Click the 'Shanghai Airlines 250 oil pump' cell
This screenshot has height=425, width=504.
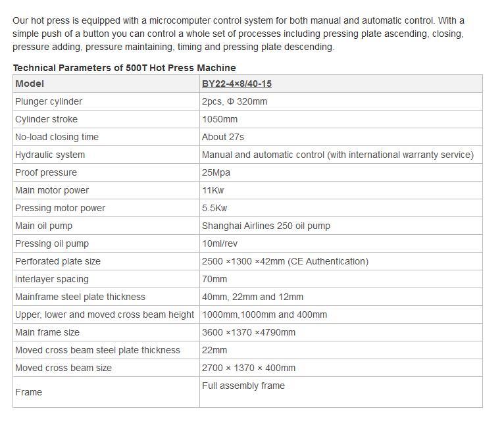point(266,226)
